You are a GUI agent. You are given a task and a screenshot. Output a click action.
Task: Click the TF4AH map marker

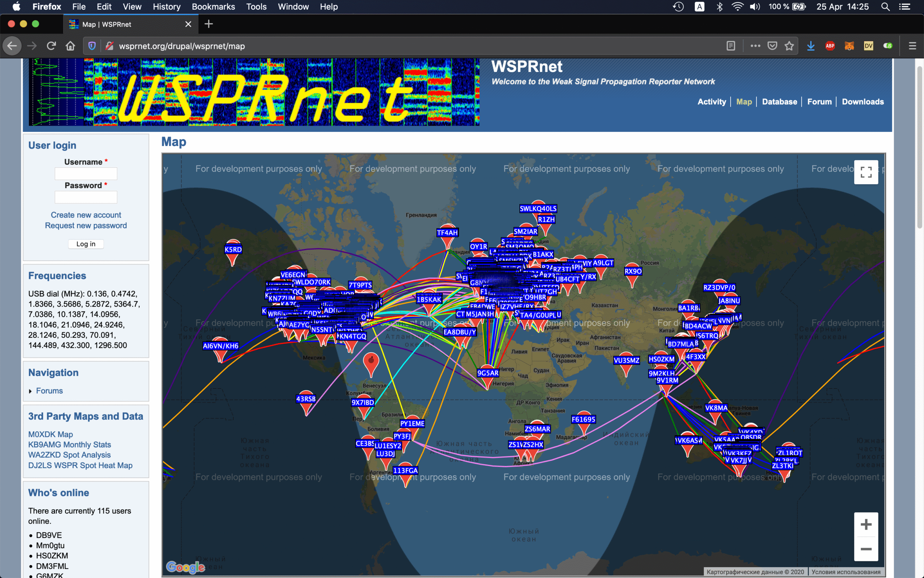tap(447, 237)
